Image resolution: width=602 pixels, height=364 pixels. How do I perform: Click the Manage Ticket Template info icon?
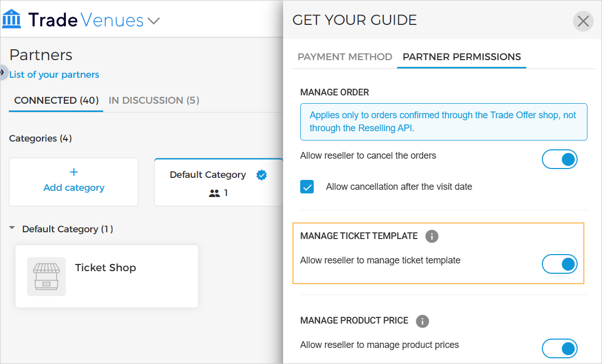(431, 236)
